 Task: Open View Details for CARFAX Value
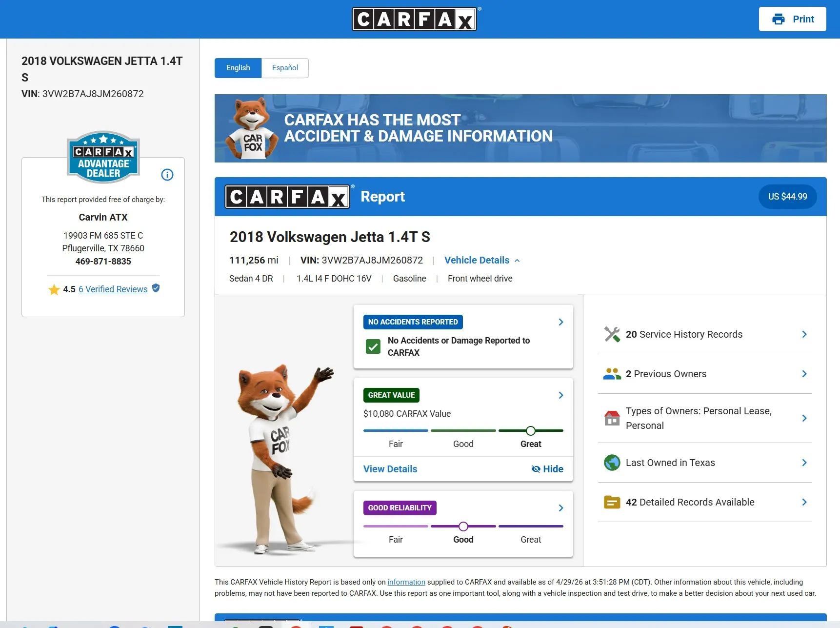pos(390,469)
